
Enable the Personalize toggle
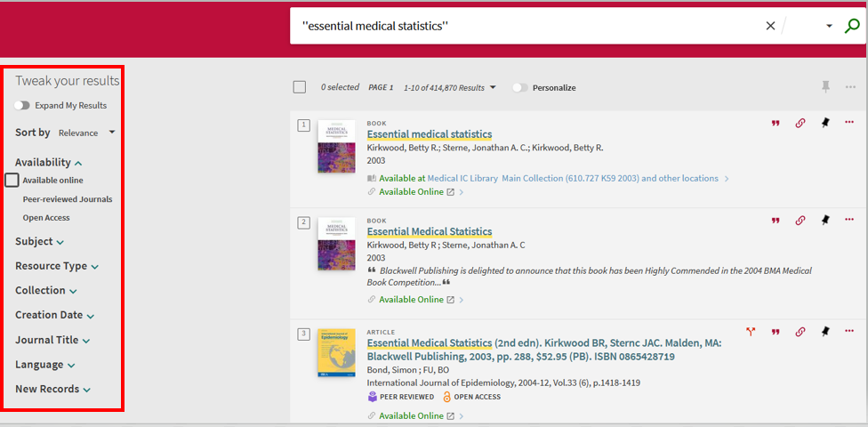(520, 87)
